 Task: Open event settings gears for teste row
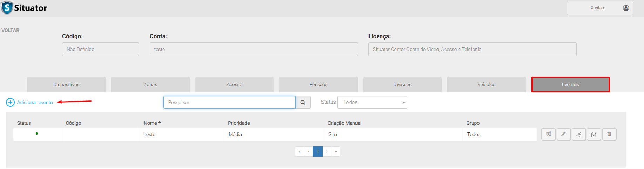(x=548, y=134)
